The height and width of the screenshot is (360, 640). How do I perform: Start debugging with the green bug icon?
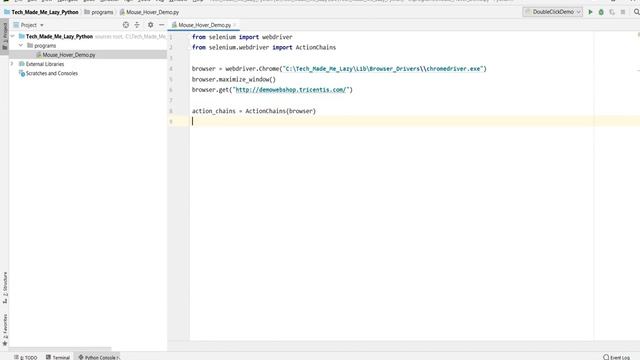601,12
